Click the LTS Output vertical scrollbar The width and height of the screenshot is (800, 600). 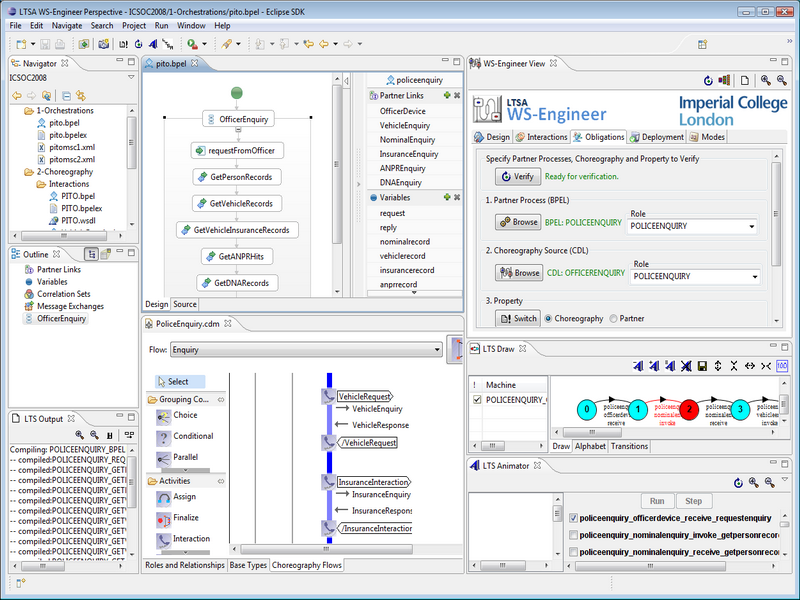pyautogui.click(x=132, y=482)
